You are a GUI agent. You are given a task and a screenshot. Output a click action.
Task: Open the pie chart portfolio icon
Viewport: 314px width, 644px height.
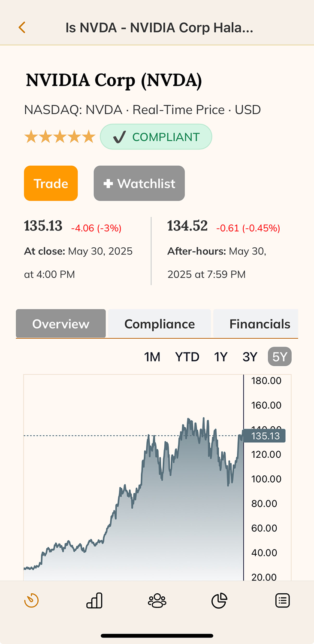pos(219,600)
